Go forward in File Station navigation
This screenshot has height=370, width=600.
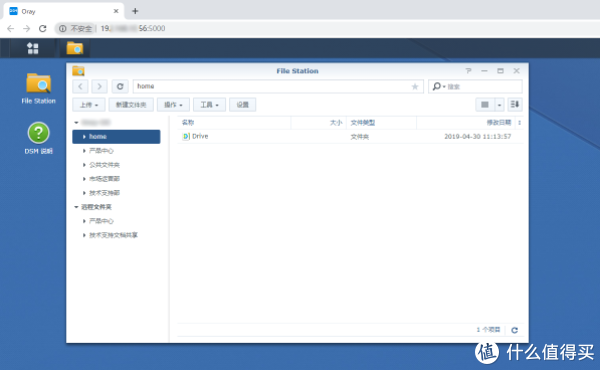99,86
